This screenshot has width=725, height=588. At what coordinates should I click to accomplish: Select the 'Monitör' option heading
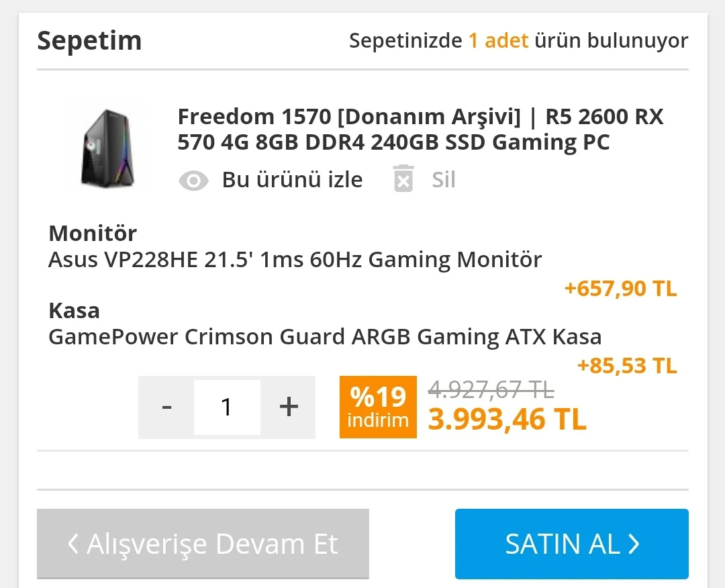(x=93, y=234)
